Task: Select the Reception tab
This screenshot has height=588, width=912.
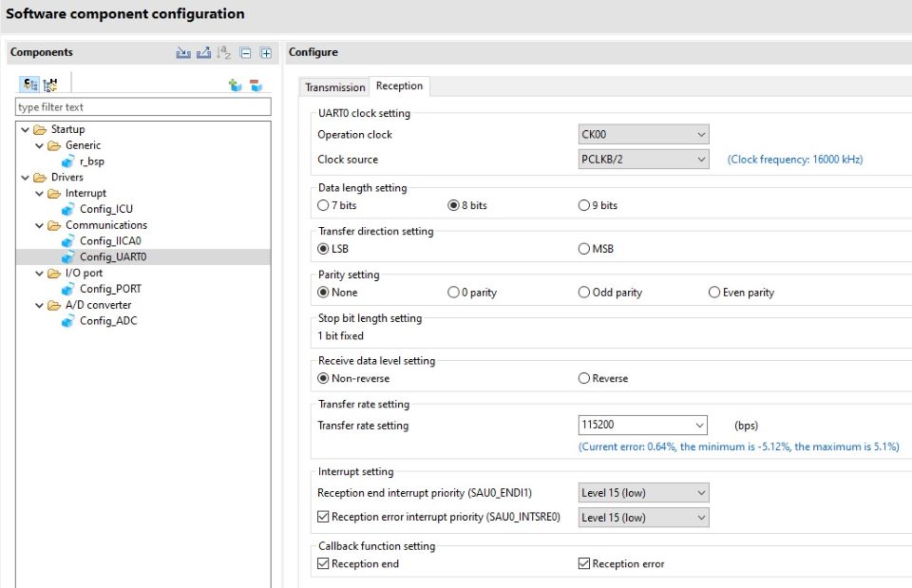Action: pos(399,85)
